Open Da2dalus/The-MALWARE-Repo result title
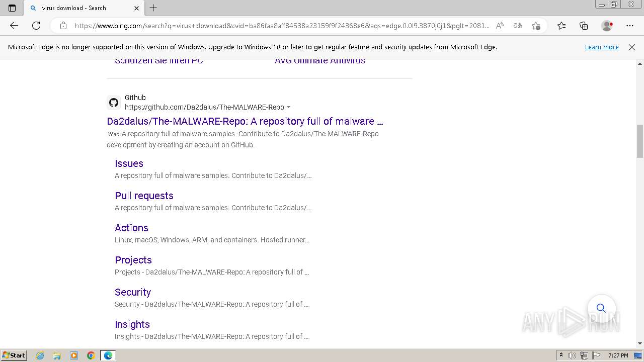Screen dimensions: 644x362 (x=245, y=121)
